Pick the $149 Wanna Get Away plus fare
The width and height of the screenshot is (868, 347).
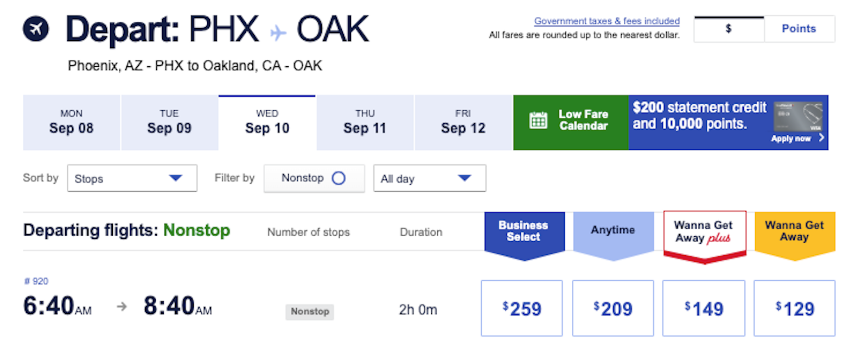(704, 308)
